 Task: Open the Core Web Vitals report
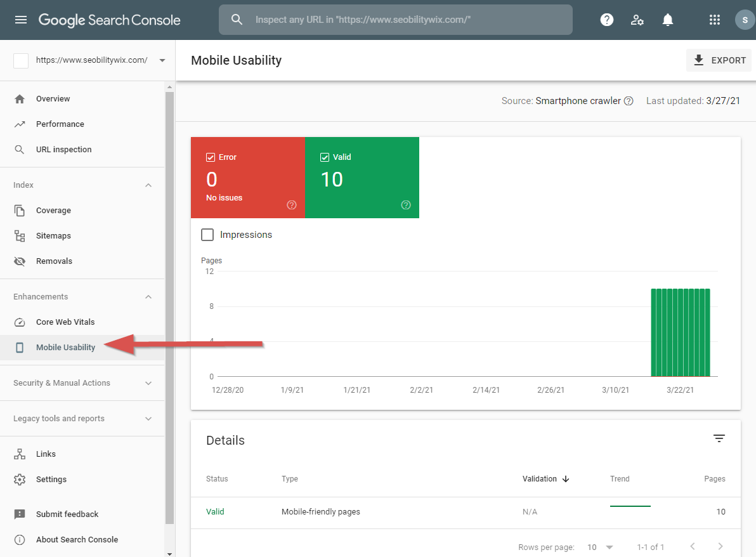(65, 322)
